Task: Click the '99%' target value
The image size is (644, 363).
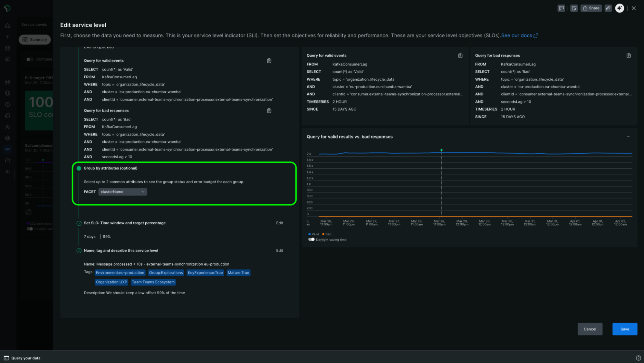Action: coord(107,237)
